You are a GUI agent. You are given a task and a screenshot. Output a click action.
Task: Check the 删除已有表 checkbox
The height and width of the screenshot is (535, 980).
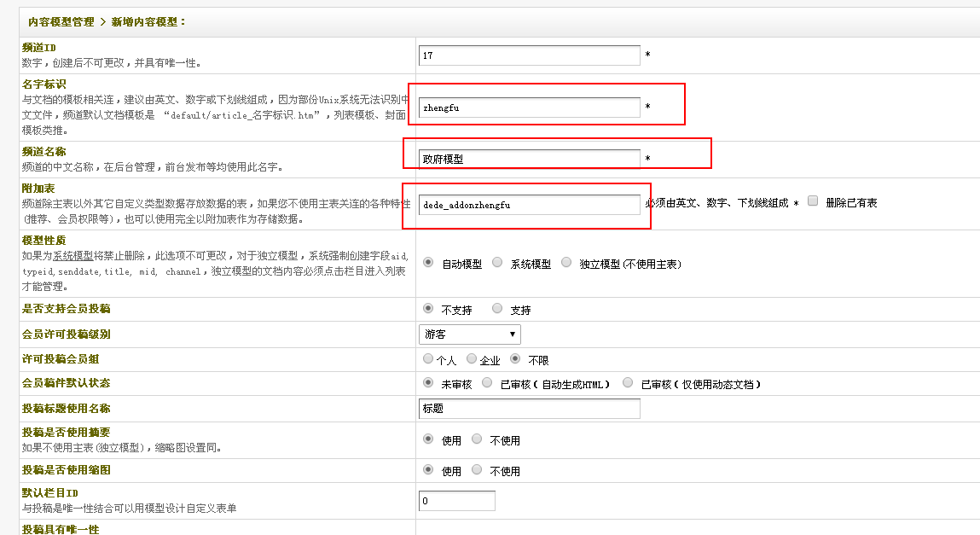(x=813, y=201)
